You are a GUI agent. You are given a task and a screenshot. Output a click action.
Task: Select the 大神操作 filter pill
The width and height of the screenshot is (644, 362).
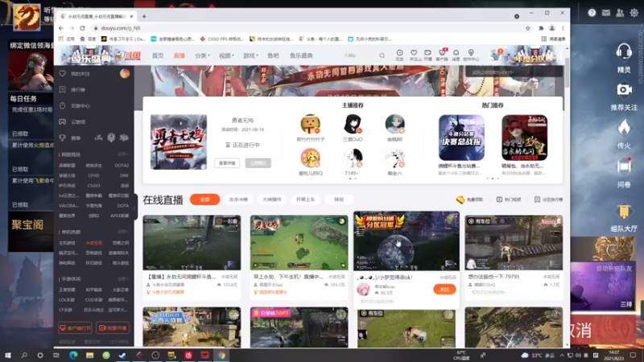pos(271,200)
